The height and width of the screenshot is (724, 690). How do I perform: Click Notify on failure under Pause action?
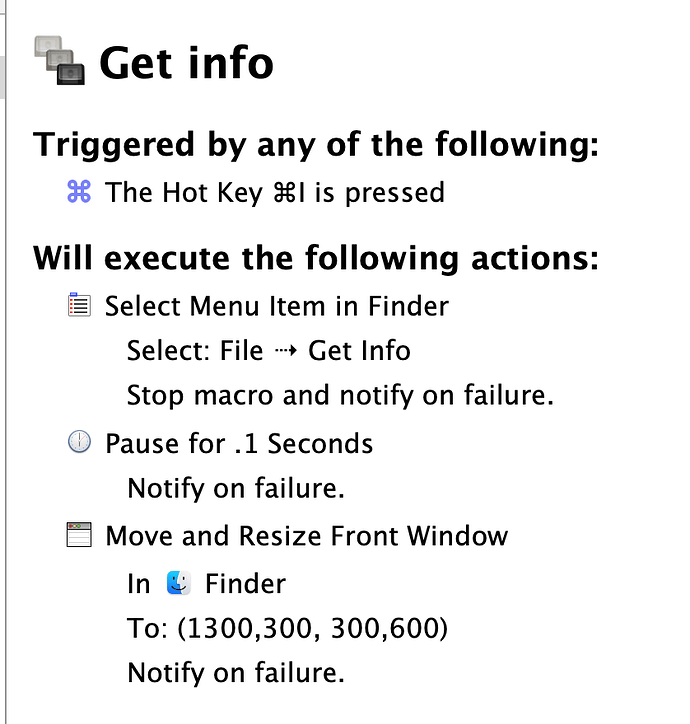pyautogui.click(x=236, y=488)
